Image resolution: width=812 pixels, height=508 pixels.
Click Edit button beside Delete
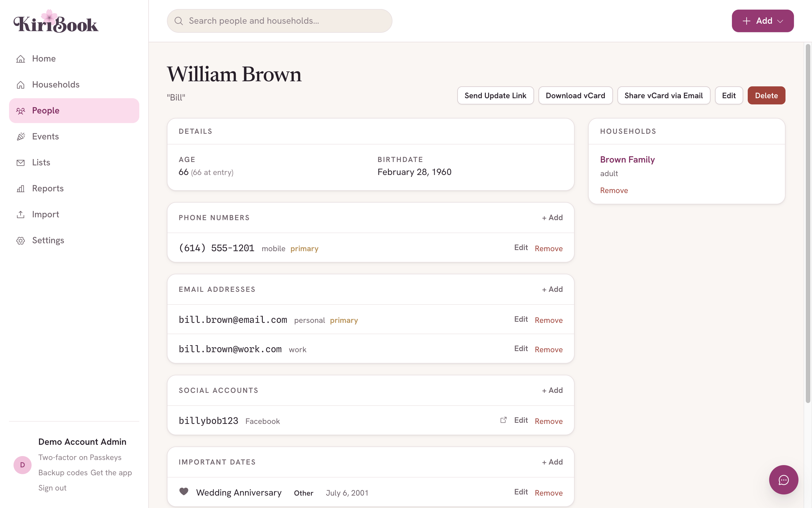[729, 95]
